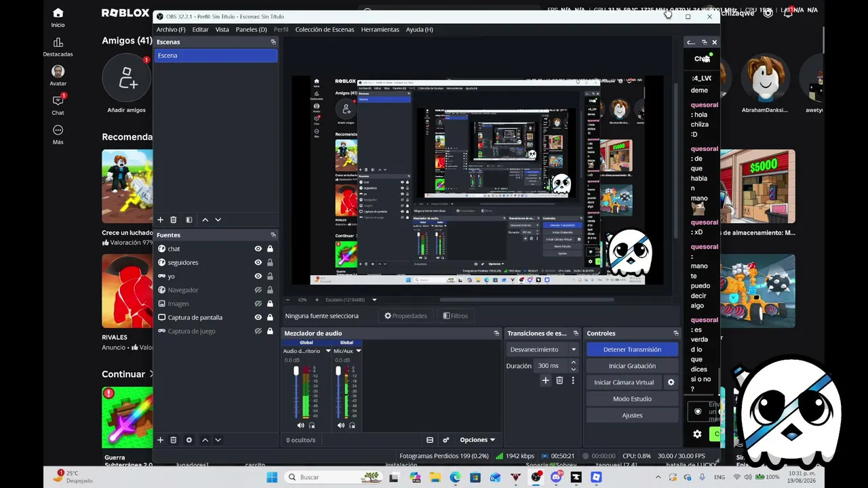The image size is (868, 488).
Task: Open transition properties three-dot menu
Action: (573, 381)
